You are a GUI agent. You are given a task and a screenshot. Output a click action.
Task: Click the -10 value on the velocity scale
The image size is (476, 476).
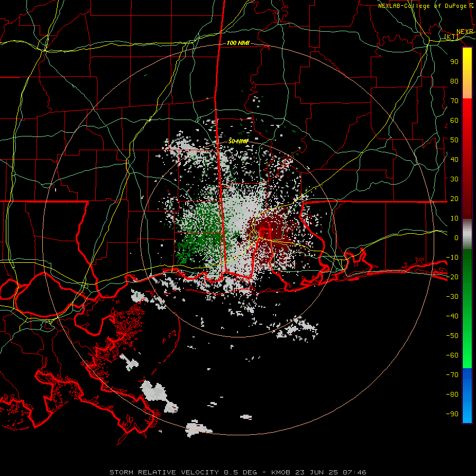point(452,258)
